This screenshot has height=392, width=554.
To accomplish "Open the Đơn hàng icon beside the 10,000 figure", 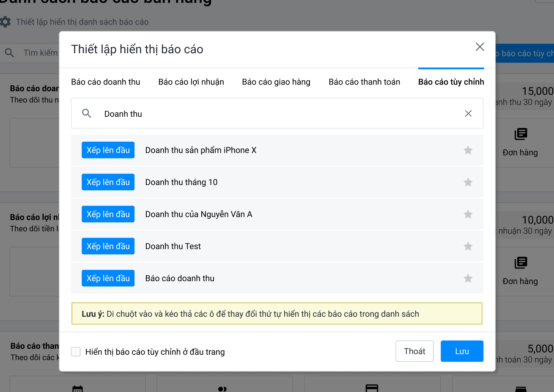I will point(521,263).
